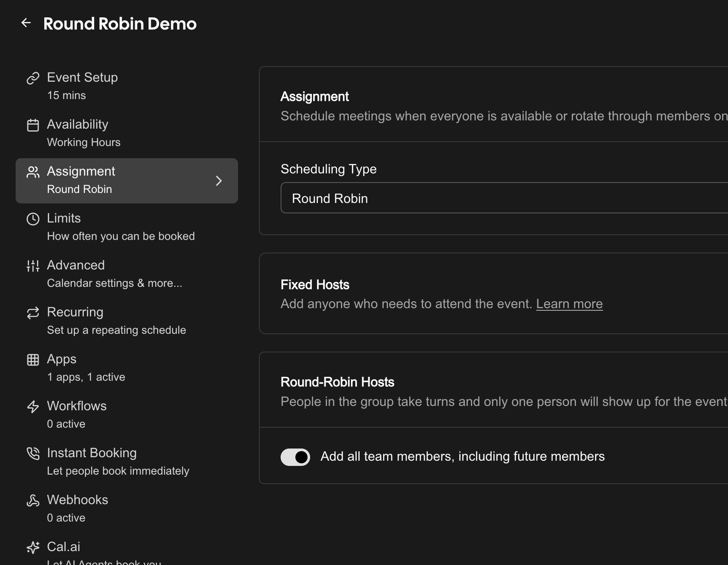
Task: Click the Event Setup link icon
Action: tap(33, 78)
